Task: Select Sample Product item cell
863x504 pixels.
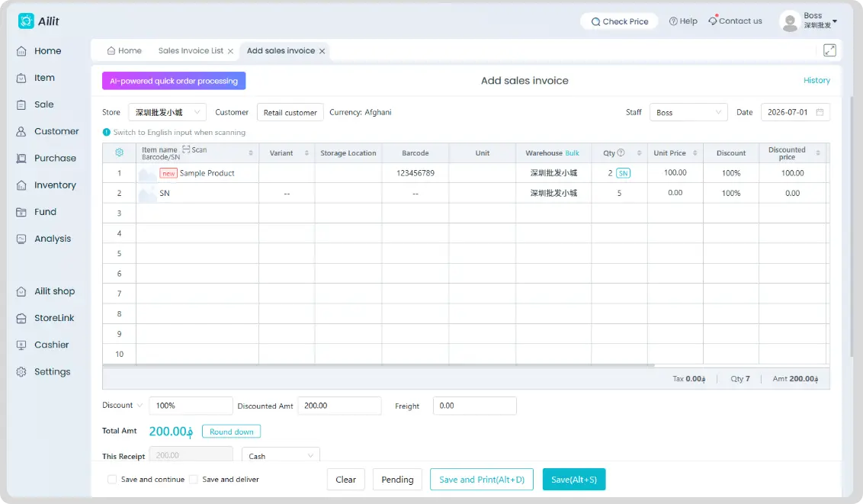Action: [197, 173]
